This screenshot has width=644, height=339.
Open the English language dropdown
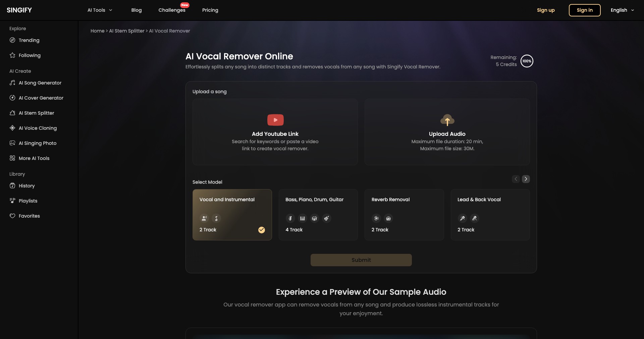tap(622, 10)
